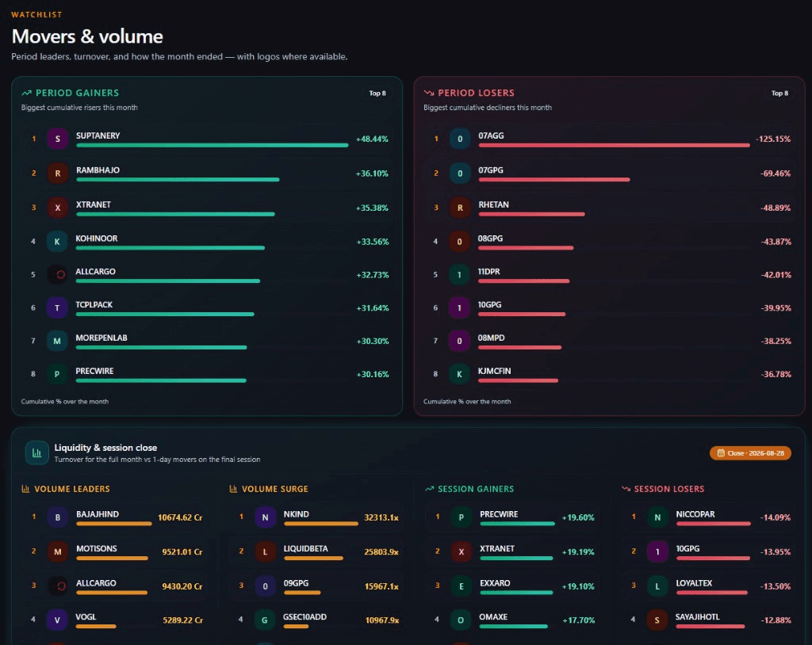Viewport: 812px width, 645px height.
Task: Click the 09GPG logo avatar
Action: [265, 586]
